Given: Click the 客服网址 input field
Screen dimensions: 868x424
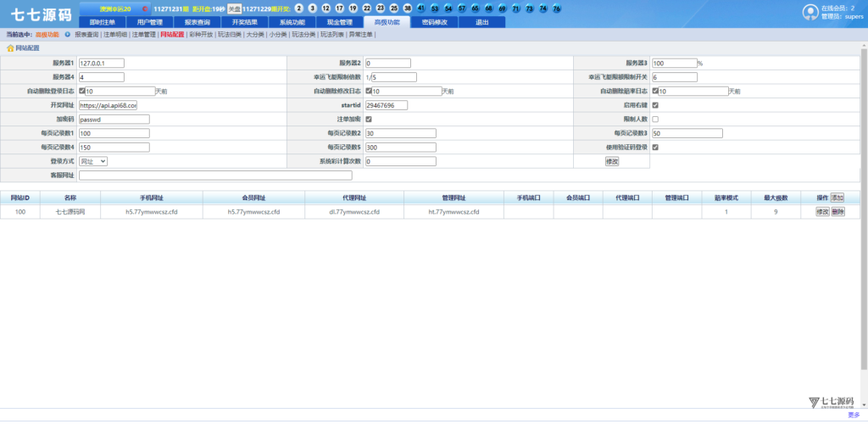Looking at the screenshot, I should tap(215, 176).
